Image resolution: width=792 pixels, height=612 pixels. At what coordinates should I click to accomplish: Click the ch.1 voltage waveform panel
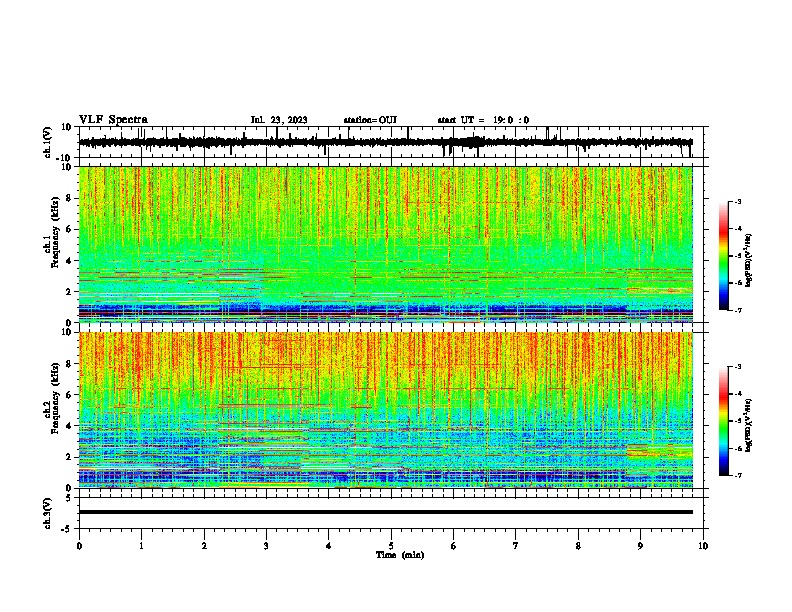pos(391,142)
